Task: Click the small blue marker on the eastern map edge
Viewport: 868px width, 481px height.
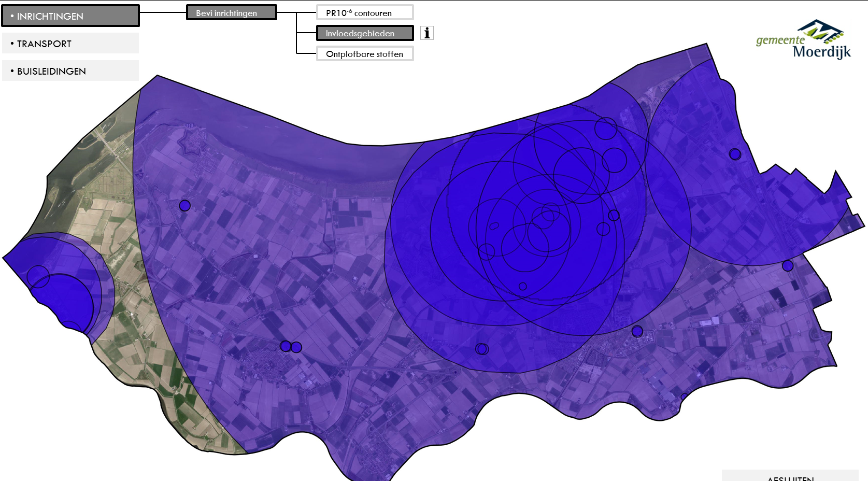Action: coord(787,266)
